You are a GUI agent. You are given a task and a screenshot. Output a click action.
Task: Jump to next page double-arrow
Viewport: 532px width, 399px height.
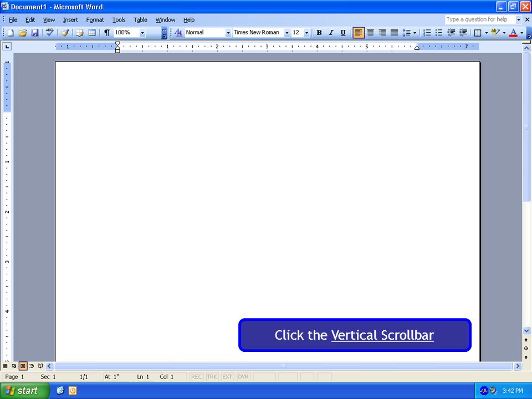coord(526,357)
